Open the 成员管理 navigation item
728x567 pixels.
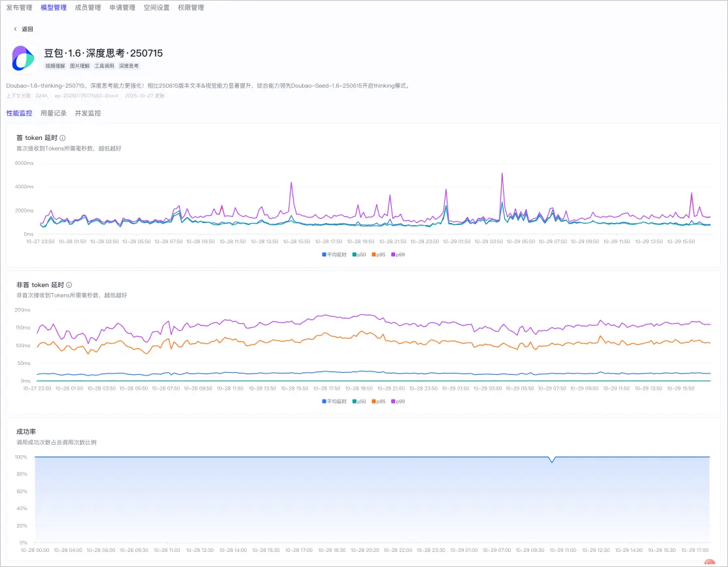click(x=88, y=7)
